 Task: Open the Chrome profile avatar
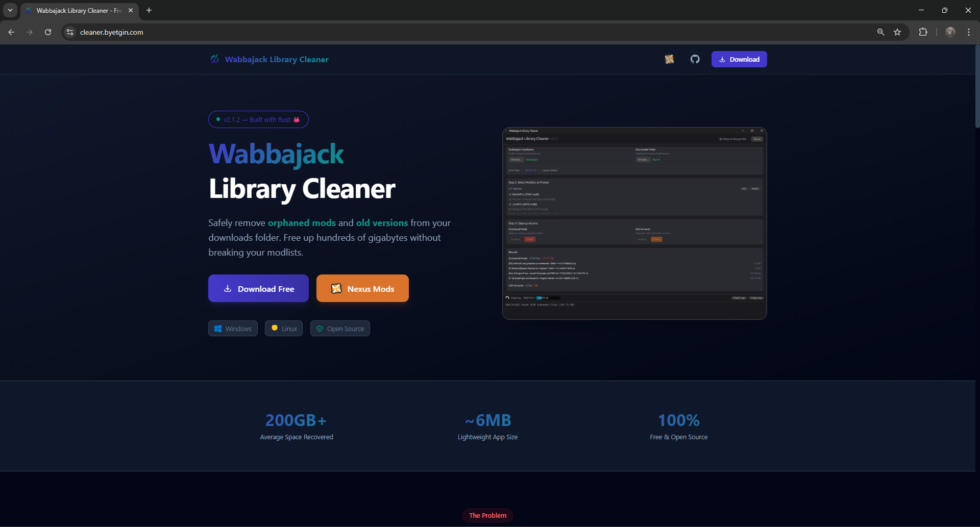click(950, 32)
